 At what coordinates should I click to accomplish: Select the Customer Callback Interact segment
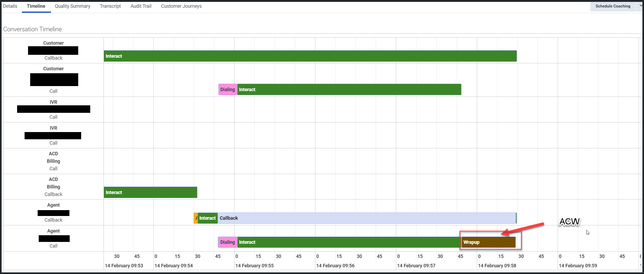pos(310,56)
